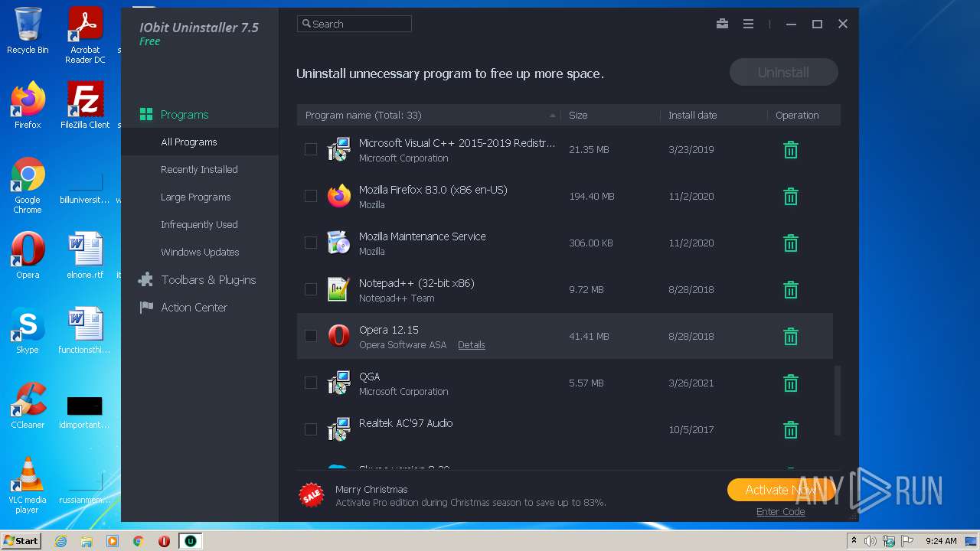Check the Opera 12.15 checkbox

coord(311,336)
